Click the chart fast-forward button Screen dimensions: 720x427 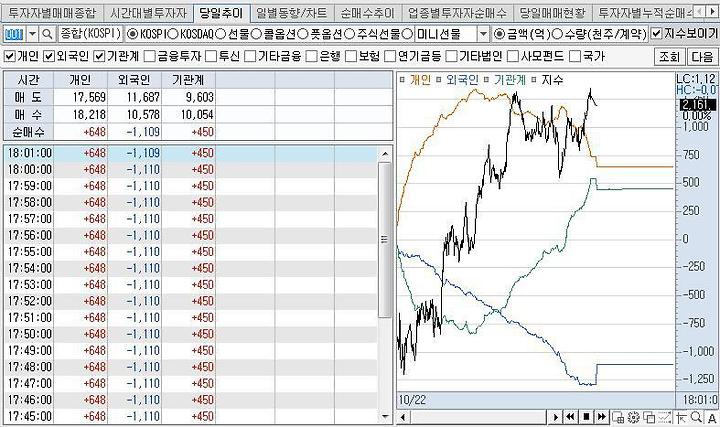pos(601,417)
